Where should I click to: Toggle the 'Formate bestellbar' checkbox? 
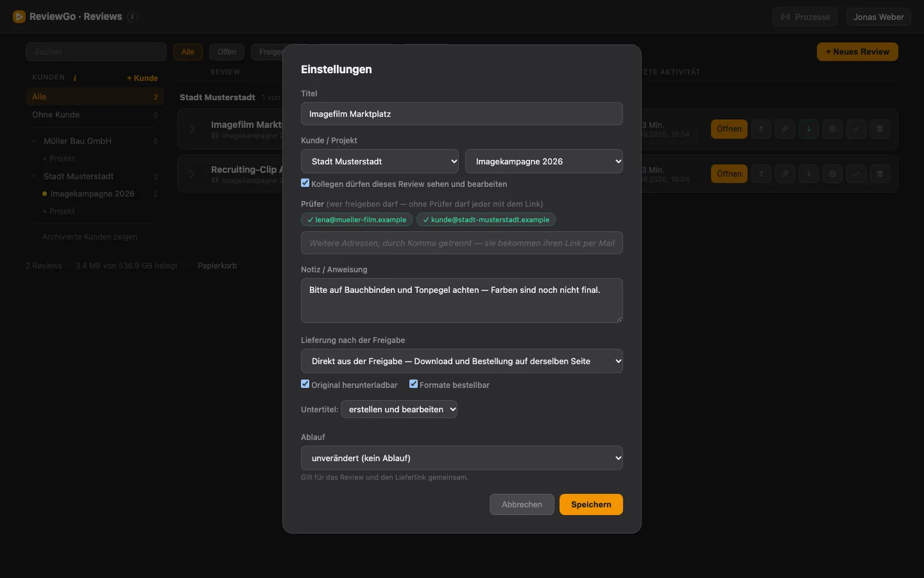(x=414, y=384)
